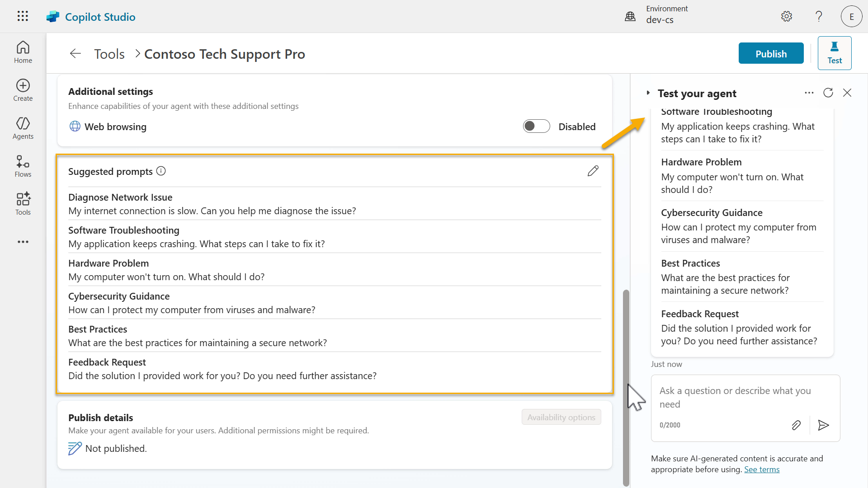This screenshot has height=488, width=868.
Task: Click the Publish details heading
Action: tap(100, 418)
